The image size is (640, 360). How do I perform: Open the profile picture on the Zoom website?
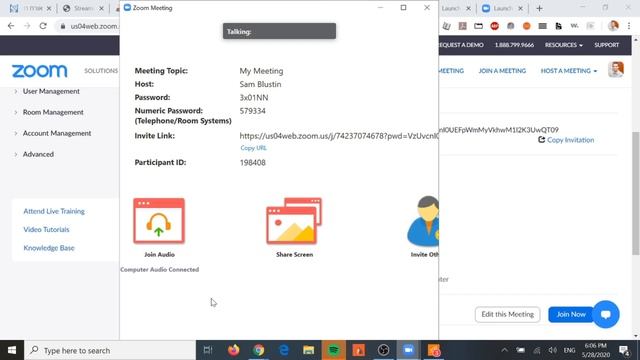pos(616,70)
